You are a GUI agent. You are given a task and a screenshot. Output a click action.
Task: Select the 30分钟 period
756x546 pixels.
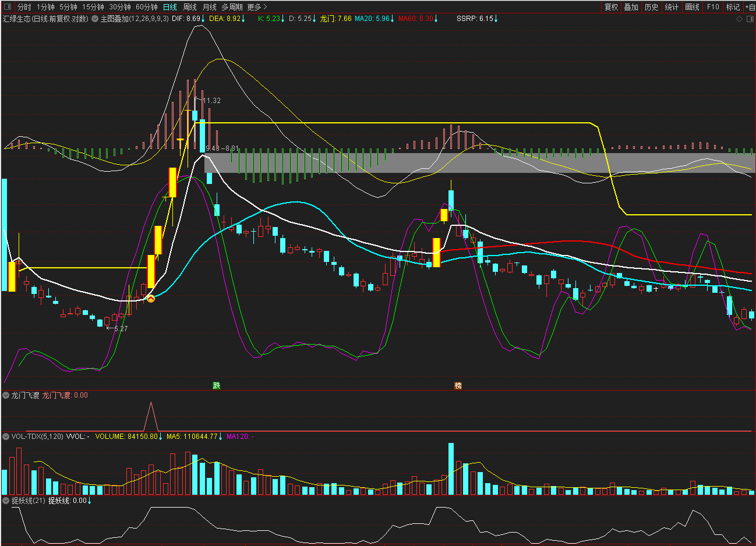[x=120, y=7]
